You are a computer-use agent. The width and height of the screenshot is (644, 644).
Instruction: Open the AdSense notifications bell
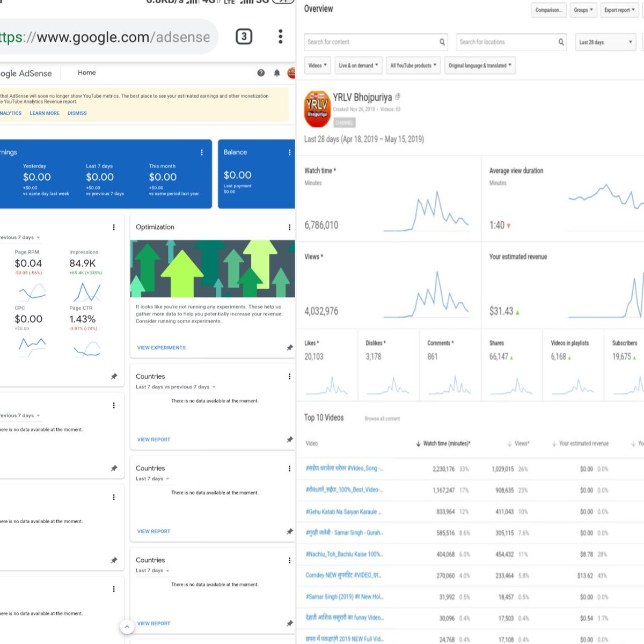(277, 73)
